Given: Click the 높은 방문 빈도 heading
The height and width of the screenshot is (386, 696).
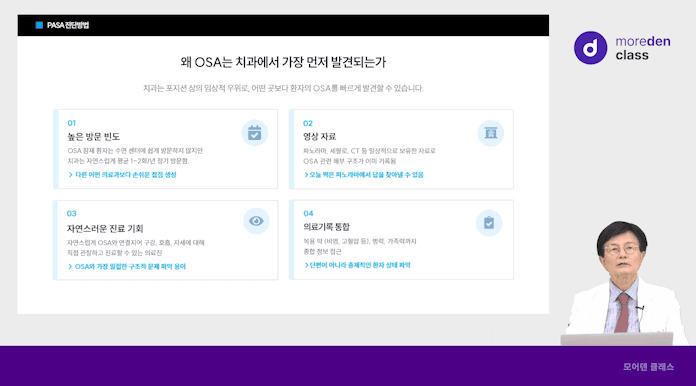Looking at the screenshot, I should click(94, 137).
